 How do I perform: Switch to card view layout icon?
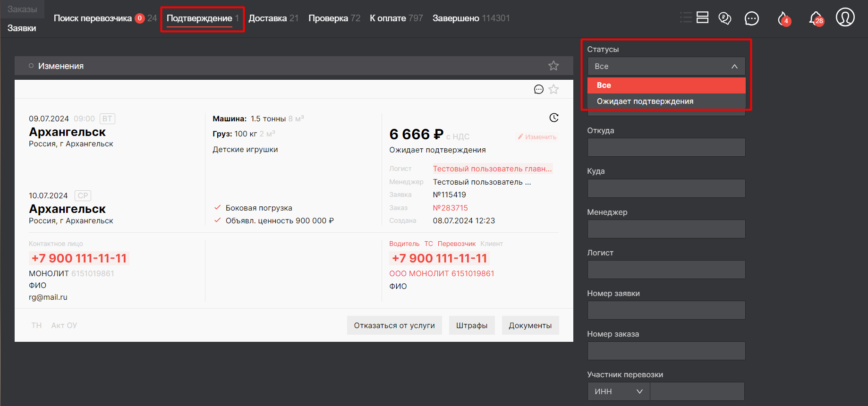(703, 17)
